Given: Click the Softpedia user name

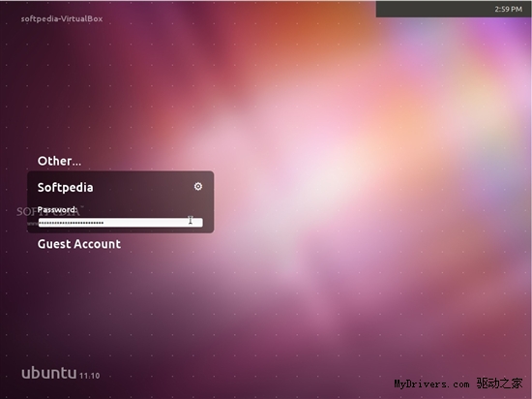Looking at the screenshot, I should pos(65,188).
